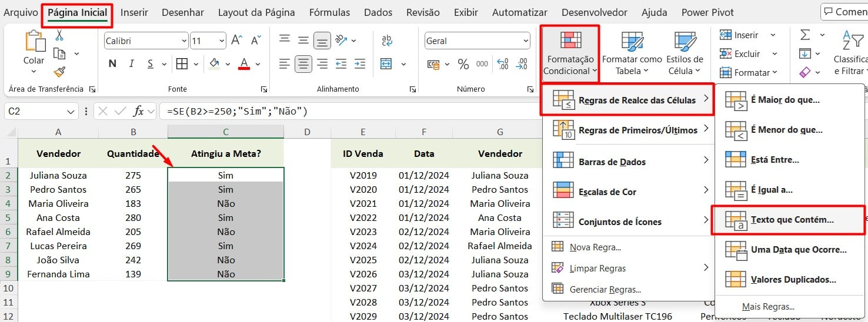Toggle middle vertical alignment
Image resolution: width=868 pixels, height=322 pixels.
pyautogui.click(x=303, y=40)
